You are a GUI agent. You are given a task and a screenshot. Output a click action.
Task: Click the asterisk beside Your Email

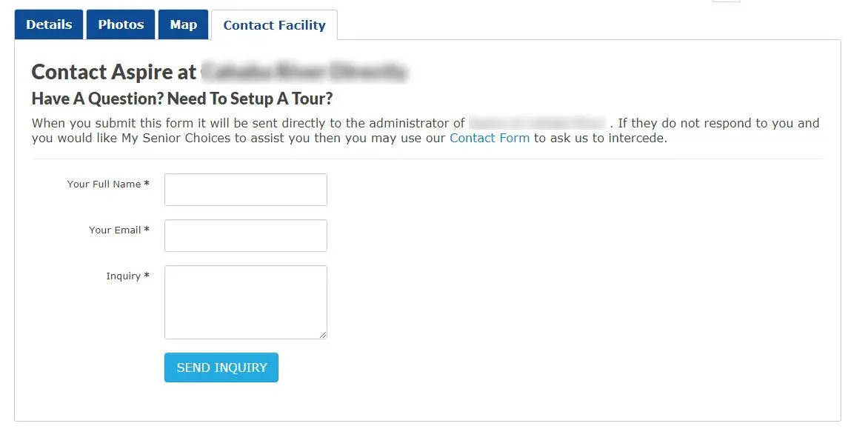pyautogui.click(x=147, y=230)
